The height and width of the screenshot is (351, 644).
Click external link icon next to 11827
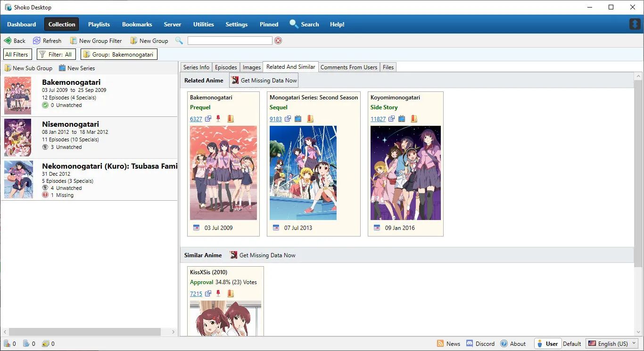[x=391, y=119]
